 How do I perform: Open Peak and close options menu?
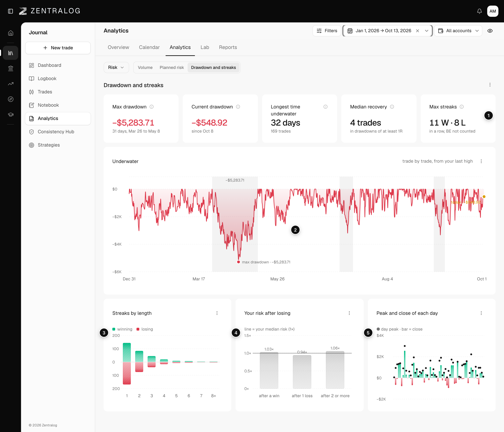pos(481,313)
